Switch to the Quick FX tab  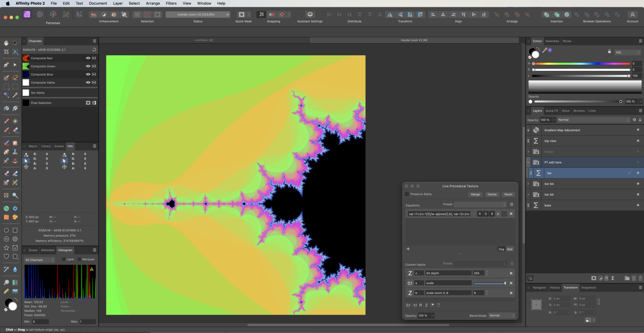point(552,111)
